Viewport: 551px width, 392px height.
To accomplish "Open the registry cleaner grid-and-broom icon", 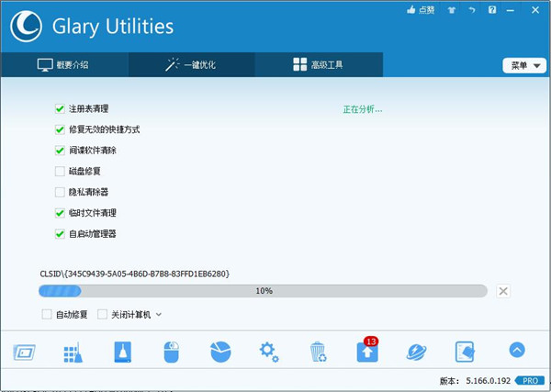I will click(73, 352).
